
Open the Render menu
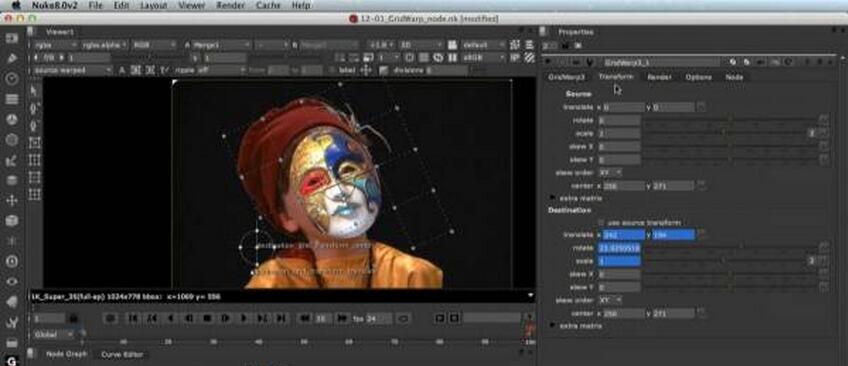[230, 5]
